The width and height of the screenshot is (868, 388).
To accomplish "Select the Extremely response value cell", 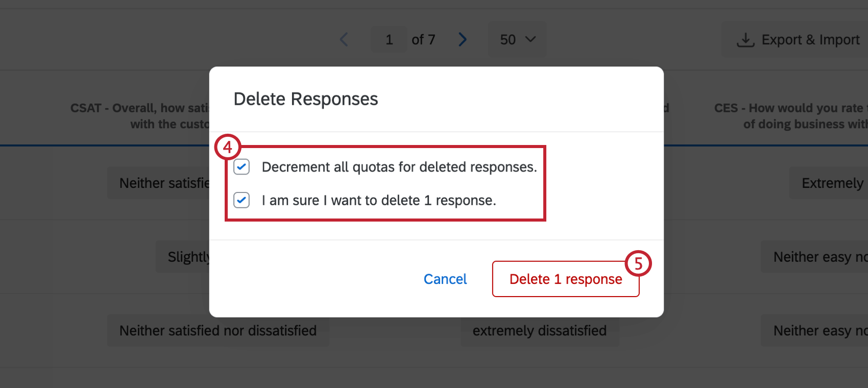I will click(x=833, y=183).
